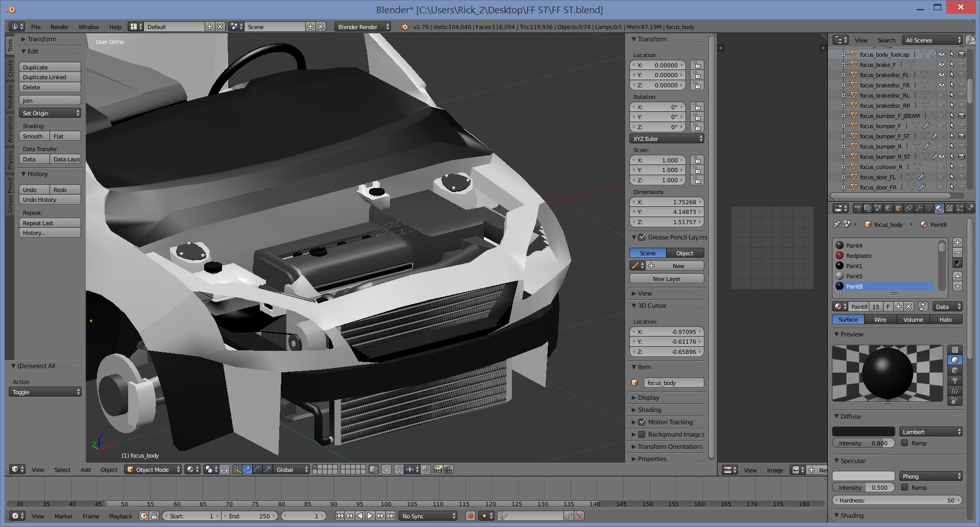Expand the Background Images panel
Viewport: 980px width, 527px height.
tap(634, 434)
